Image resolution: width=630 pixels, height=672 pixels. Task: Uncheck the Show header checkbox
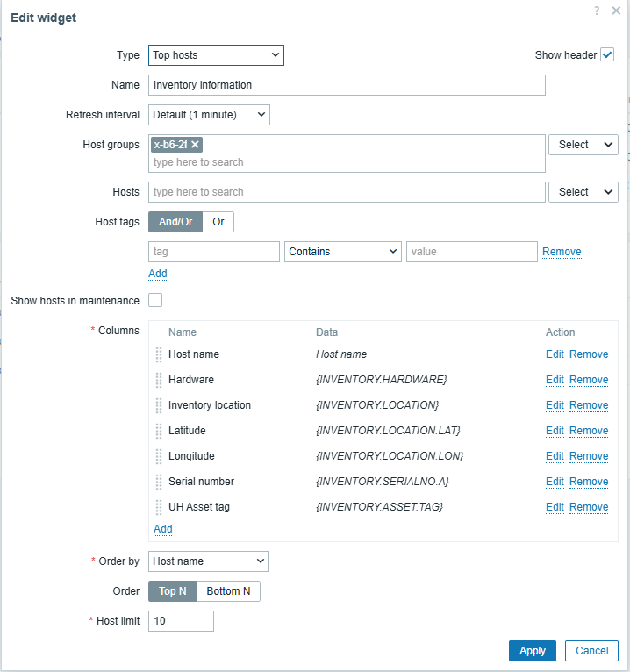607,54
